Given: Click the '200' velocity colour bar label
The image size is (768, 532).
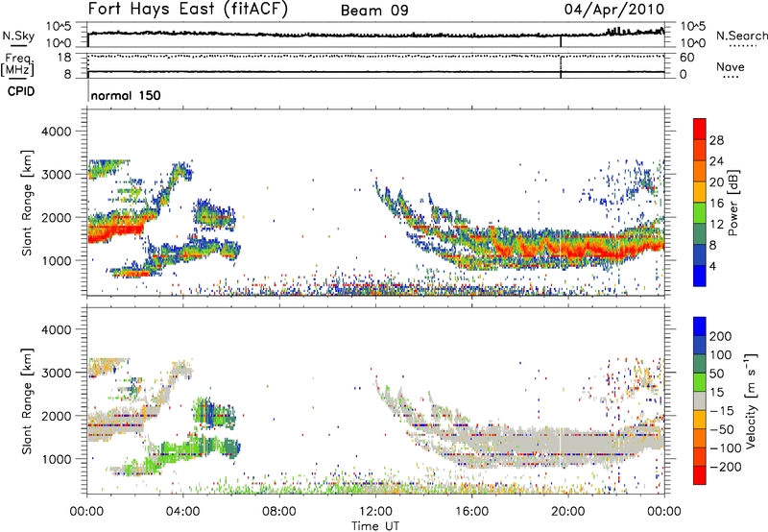Looking at the screenshot, I should pos(721,336).
